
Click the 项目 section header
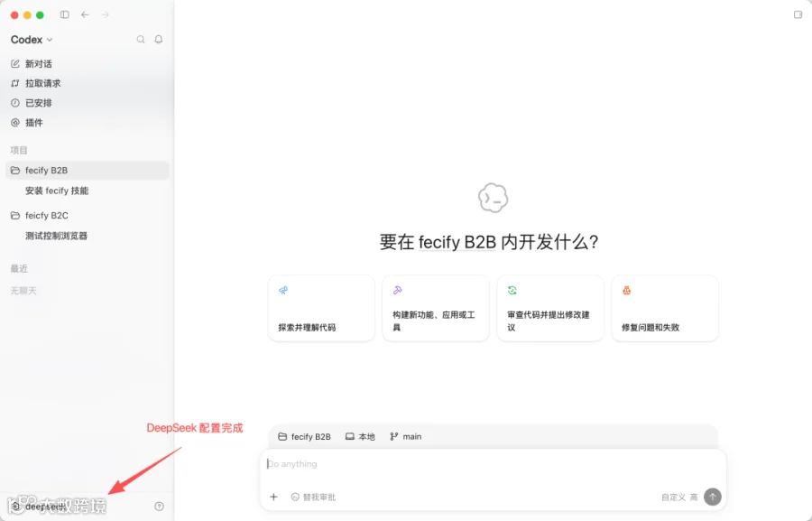(19, 150)
